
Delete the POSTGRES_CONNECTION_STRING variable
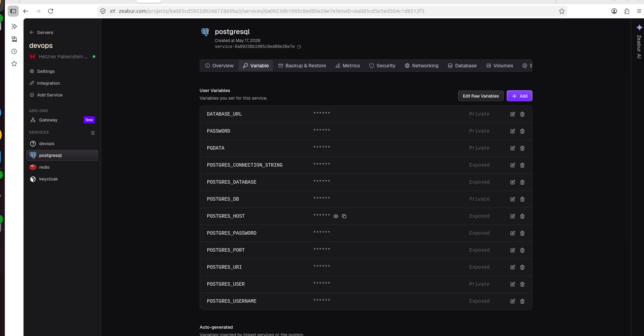click(x=522, y=165)
